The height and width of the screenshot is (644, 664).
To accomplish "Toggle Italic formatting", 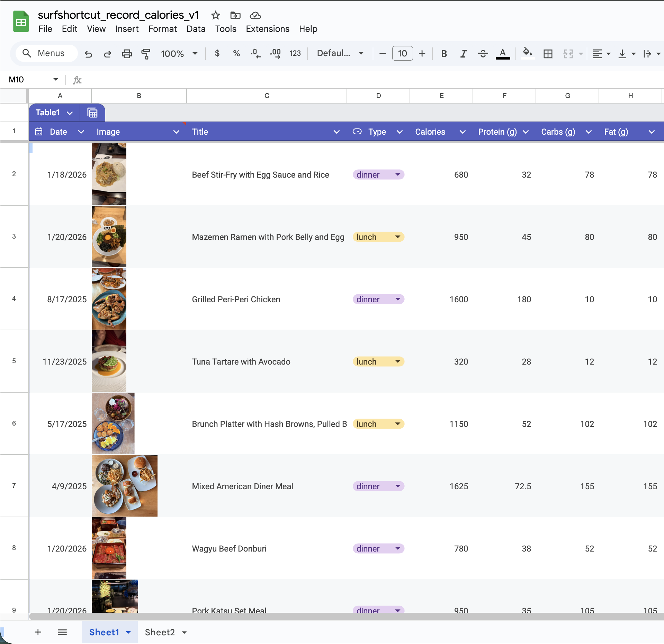I will click(463, 54).
